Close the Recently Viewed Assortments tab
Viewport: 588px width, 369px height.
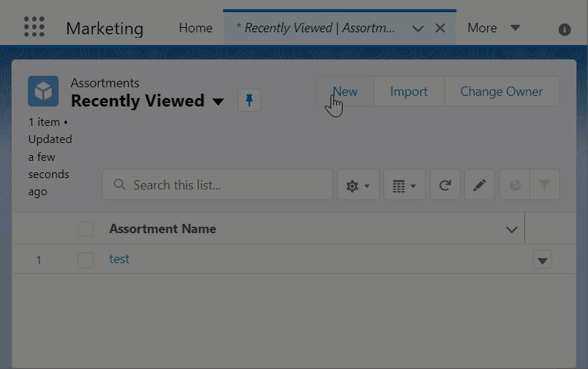[441, 28]
